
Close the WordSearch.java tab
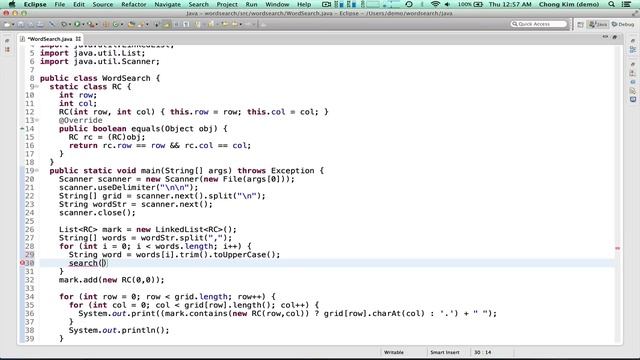[78, 39]
